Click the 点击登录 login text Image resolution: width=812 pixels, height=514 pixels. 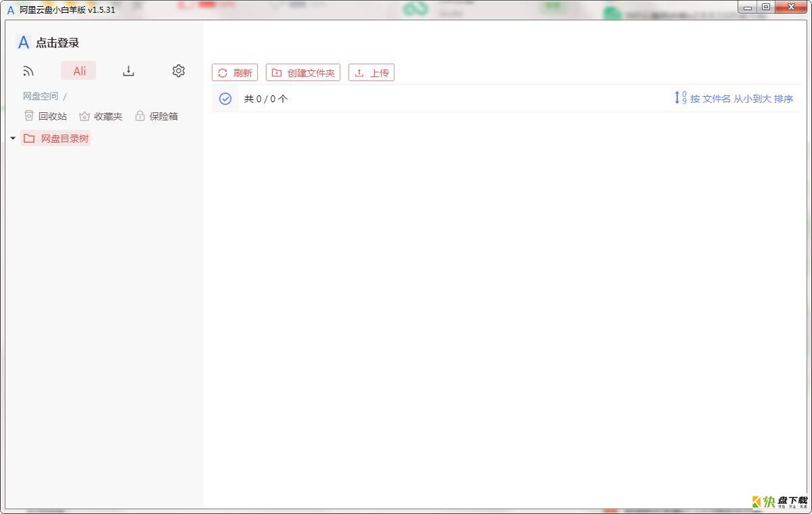[x=58, y=43]
